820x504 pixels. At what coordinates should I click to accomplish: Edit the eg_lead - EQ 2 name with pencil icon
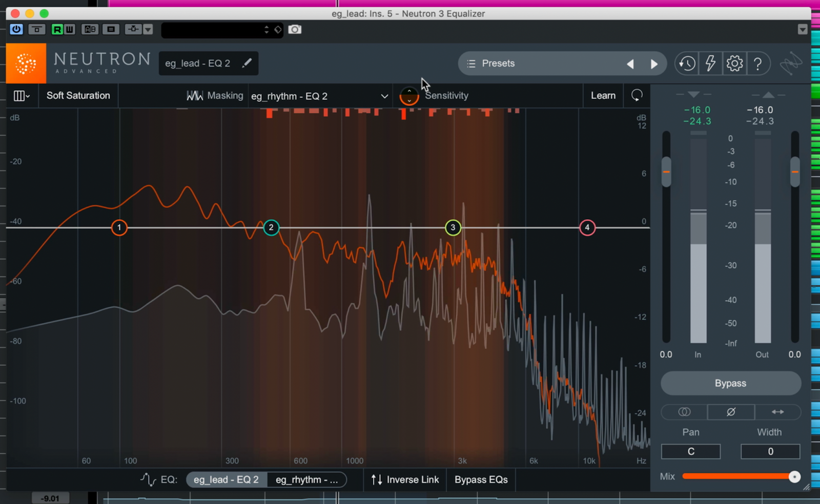(x=247, y=63)
